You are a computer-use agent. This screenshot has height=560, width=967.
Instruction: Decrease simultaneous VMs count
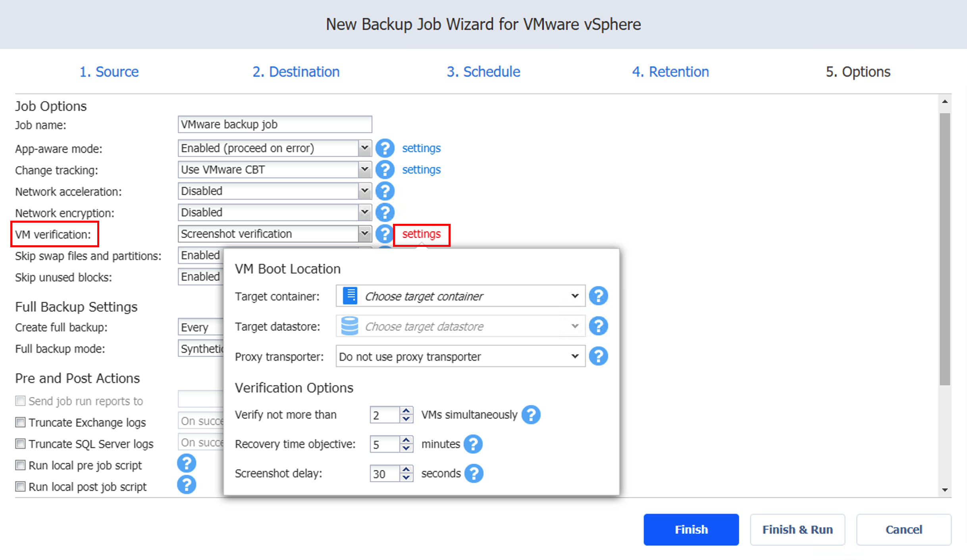(406, 419)
